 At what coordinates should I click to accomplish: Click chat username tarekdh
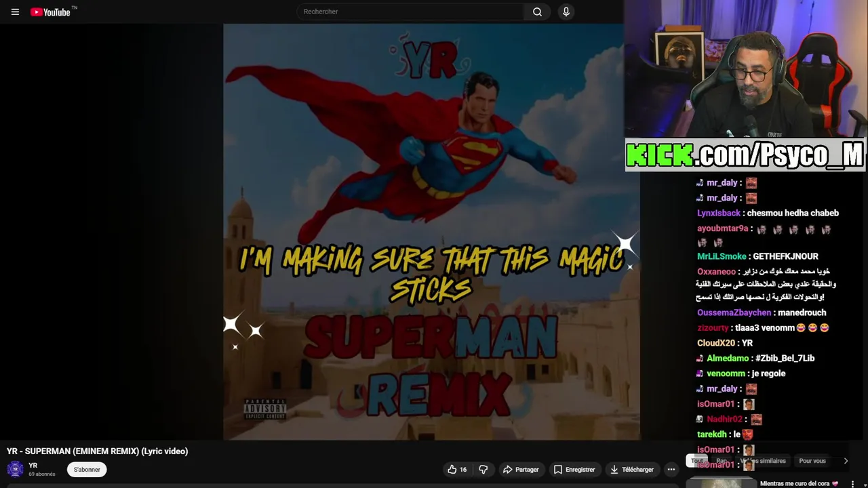[x=712, y=434]
